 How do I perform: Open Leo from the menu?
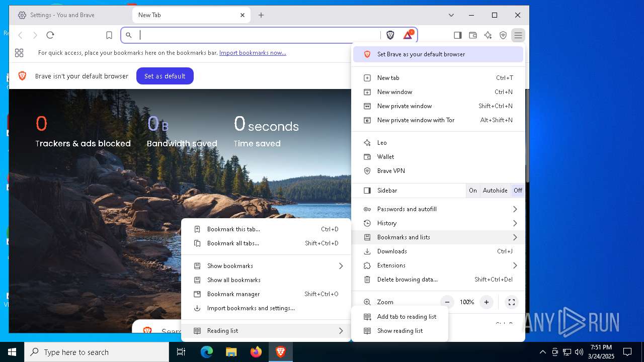(438, 143)
